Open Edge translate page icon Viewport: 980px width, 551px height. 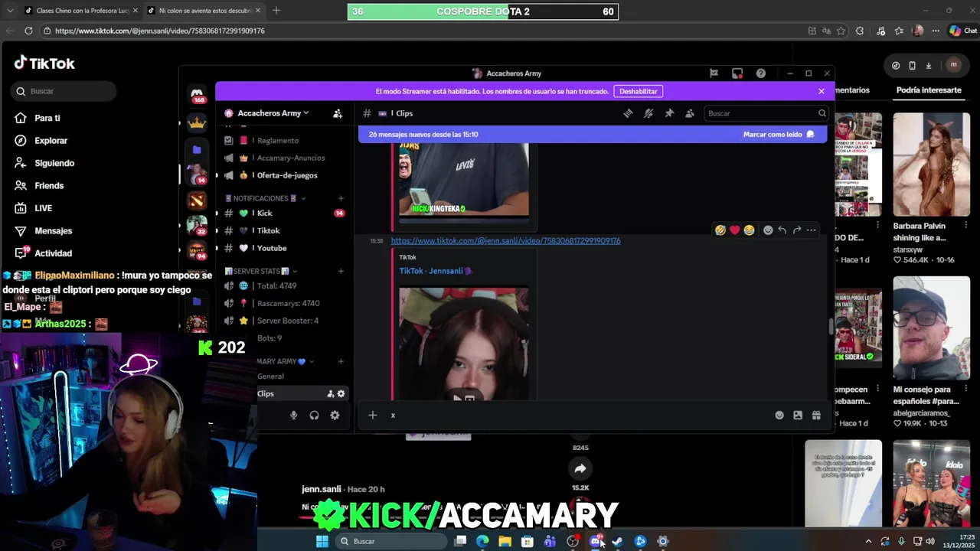click(x=826, y=31)
